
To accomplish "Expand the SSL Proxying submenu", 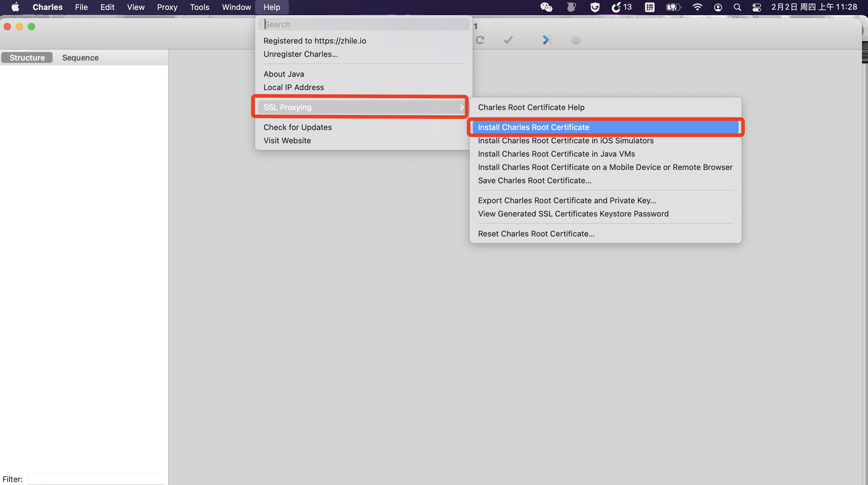I will [361, 107].
